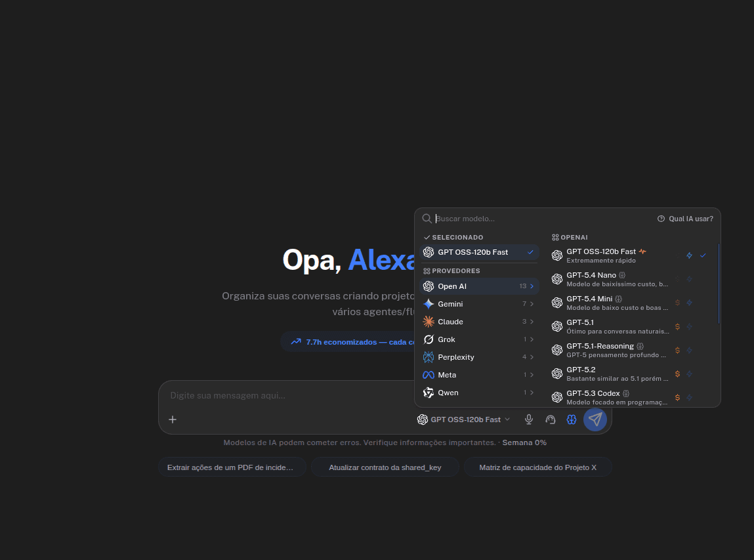Click the lightning speed icon on GPT OSS-120b Fast
Screen dimensions: 754x560
click(690, 255)
